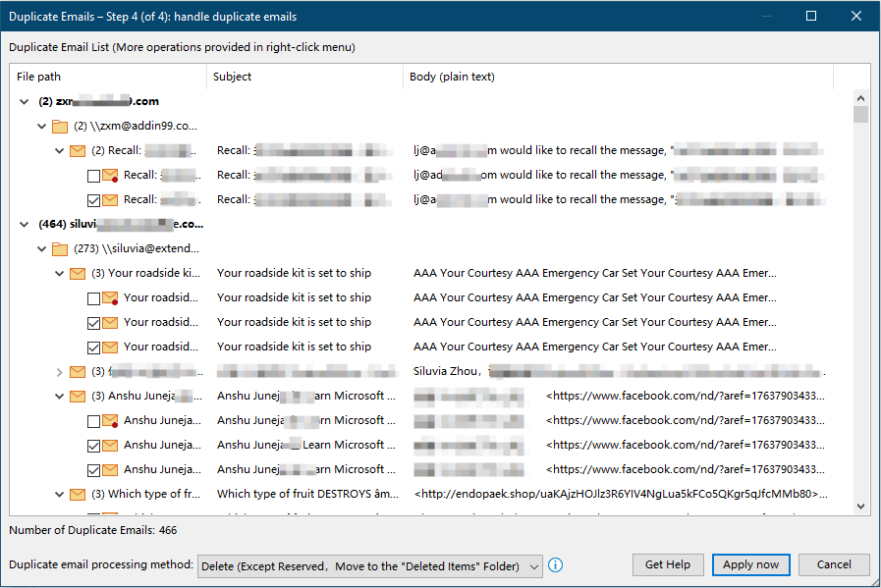Click folder icon of \\siluvia@extend folder

(x=60, y=249)
